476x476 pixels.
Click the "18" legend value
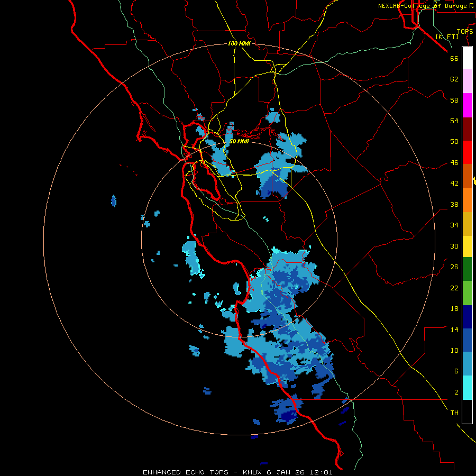tap(454, 309)
